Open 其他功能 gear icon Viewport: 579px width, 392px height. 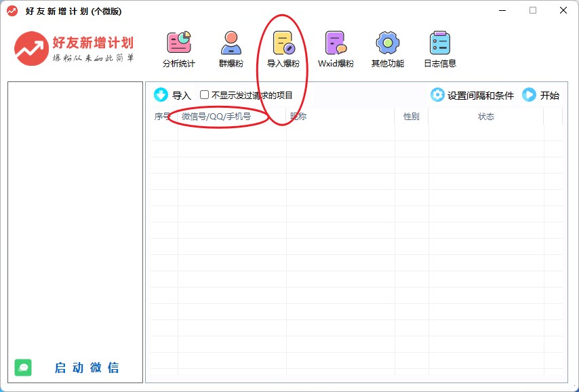click(387, 43)
